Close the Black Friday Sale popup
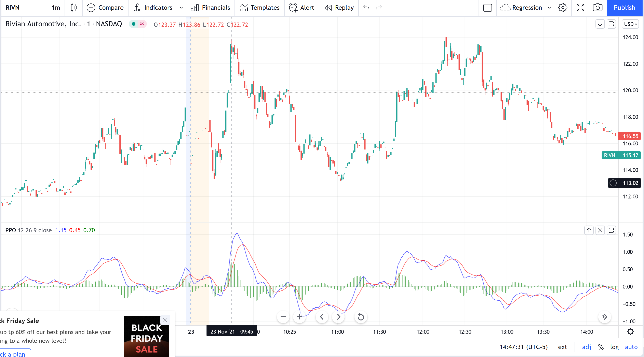The height and width of the screenshot is (357, 644). (165, 320)
